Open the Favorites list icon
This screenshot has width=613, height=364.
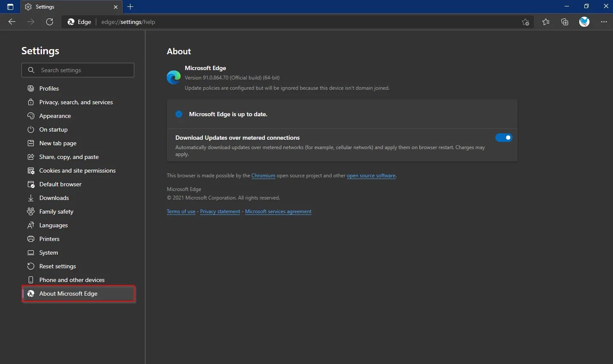546,22
